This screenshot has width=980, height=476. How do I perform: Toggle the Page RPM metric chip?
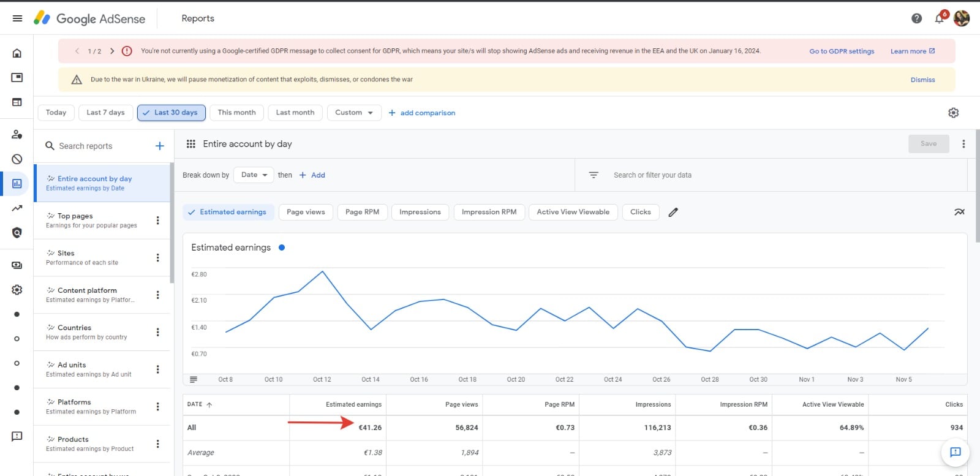pyautogui.click(x=362, y=212)
